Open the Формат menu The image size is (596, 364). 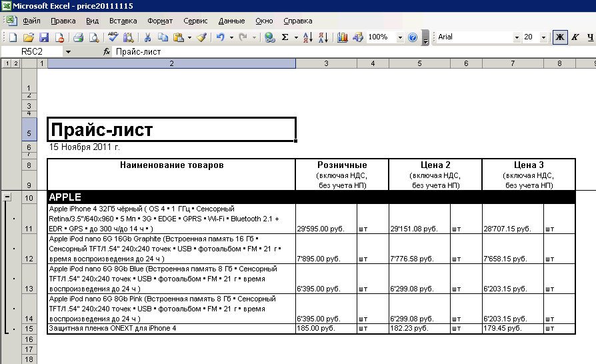[160, 21]
